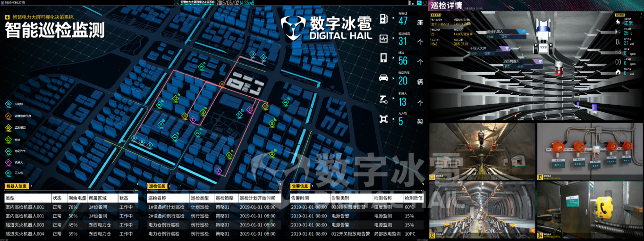Click the charging pile (充电桩) stat icon
Image resolution: width=644 pixels, height=241 pixels.
click(x=384, y=18)
